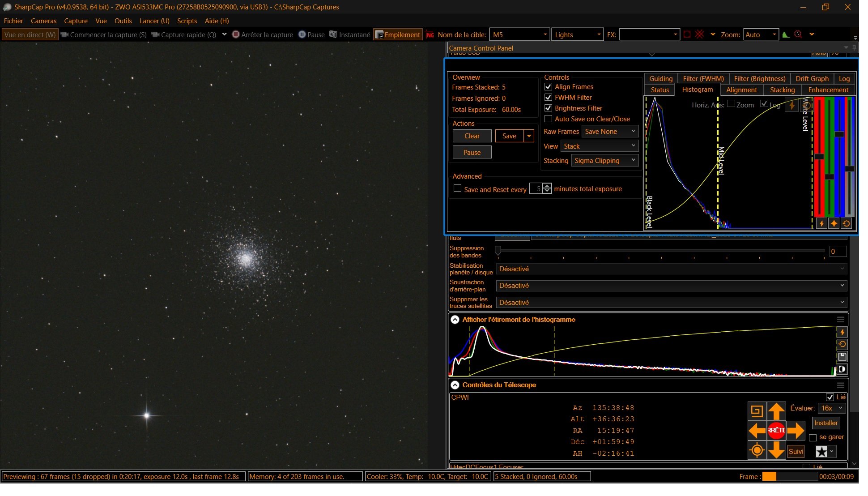This screenshot has width=868, height=496.
Task: Move telescope down with the down arrow
Action: click(x=776, y=450)
